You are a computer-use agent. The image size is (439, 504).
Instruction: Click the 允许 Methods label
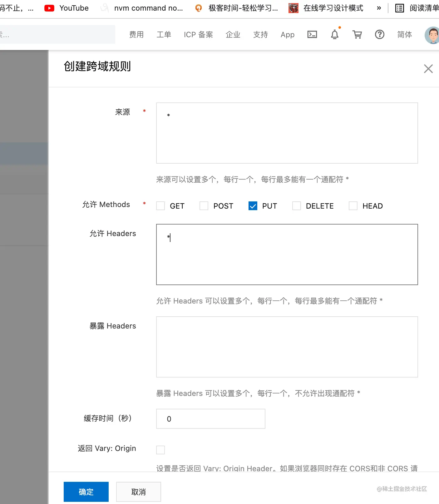pyautogui.click(x=106, y=205)
